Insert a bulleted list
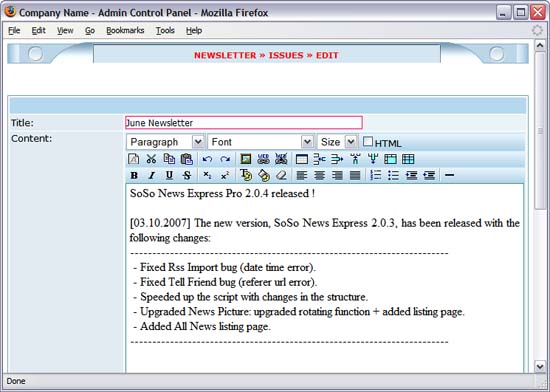The width and height of the screenshot is (550, 392). (393, 175)
